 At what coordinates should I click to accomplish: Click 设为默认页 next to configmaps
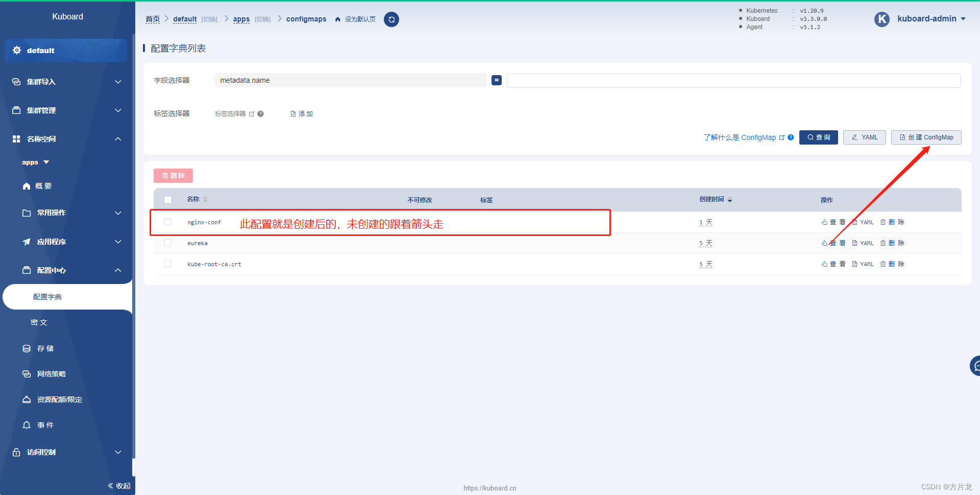(359, 19)
